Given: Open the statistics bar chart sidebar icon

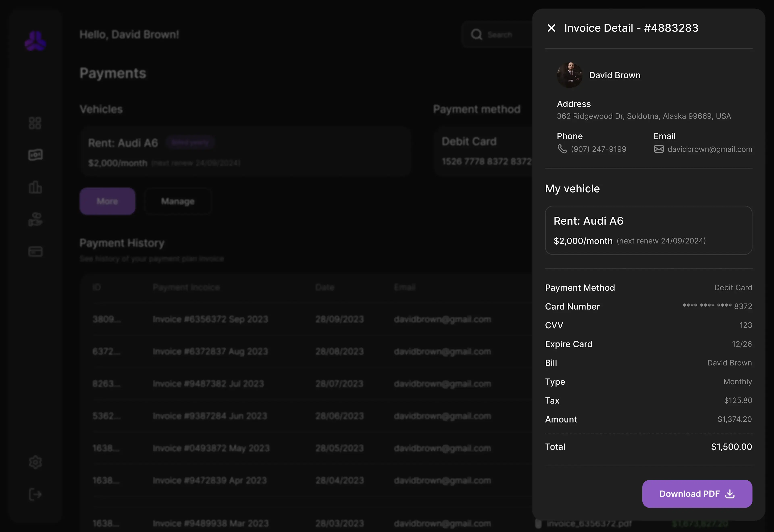Looking at the screenshot, I should pos(35,187).
